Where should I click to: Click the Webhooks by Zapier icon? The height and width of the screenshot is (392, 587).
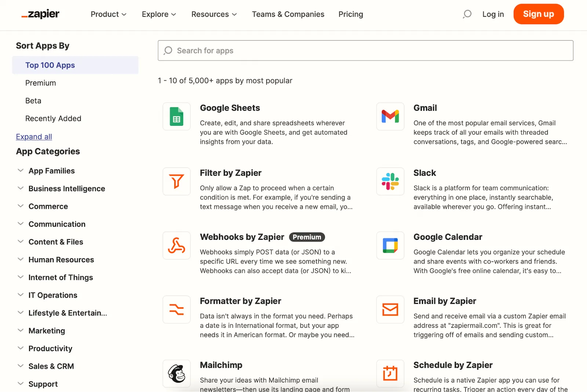coord(176,245)
